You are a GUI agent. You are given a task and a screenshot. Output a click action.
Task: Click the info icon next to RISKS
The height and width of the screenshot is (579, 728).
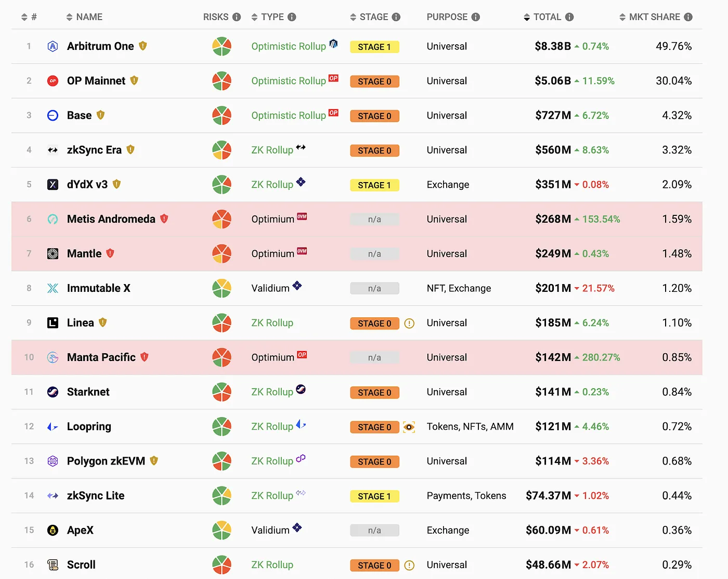point(237,17)
